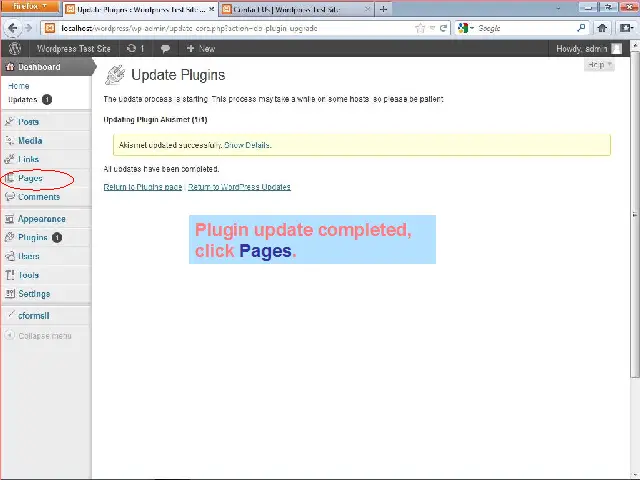
Task: Click the + New button in admin bar
Action: tap(201, 49)
